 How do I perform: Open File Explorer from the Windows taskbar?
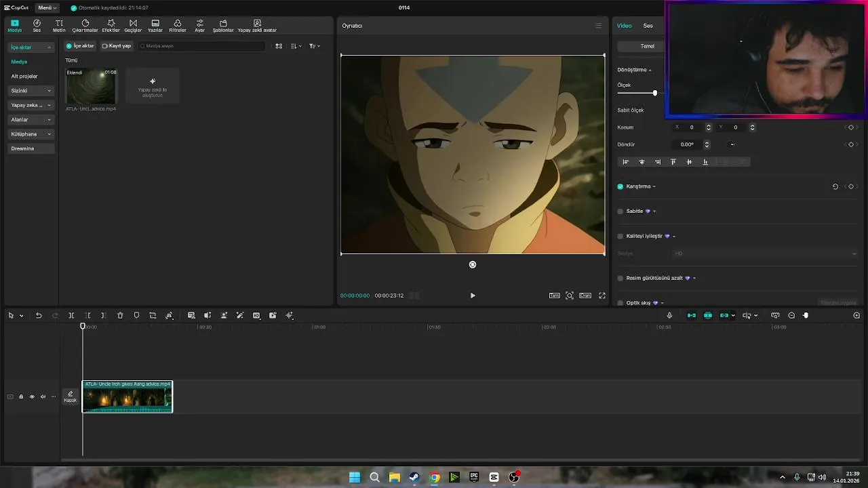pyautogui.click(x=394, y=477)
